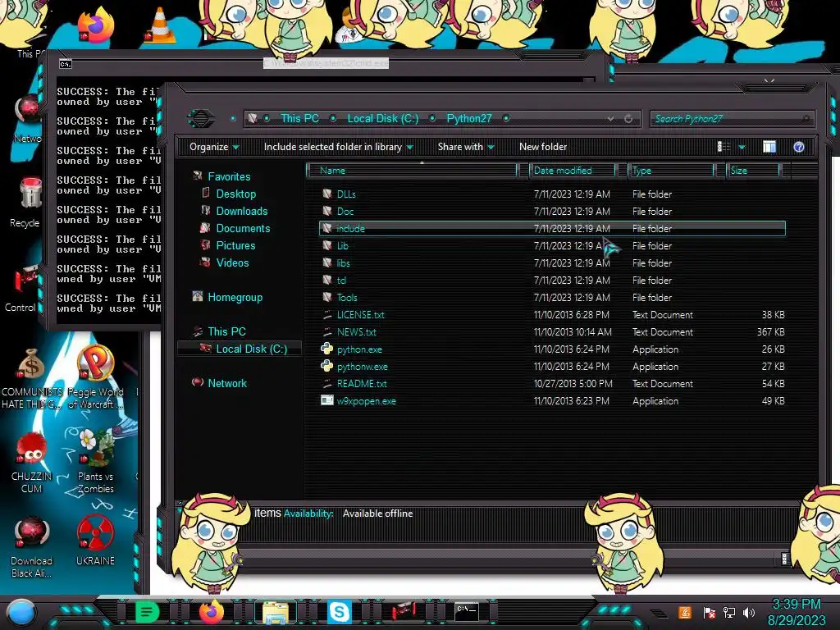Open the volume speaker tray icon
This screenshot has width=840, height=630.
(x=748, y=612)
